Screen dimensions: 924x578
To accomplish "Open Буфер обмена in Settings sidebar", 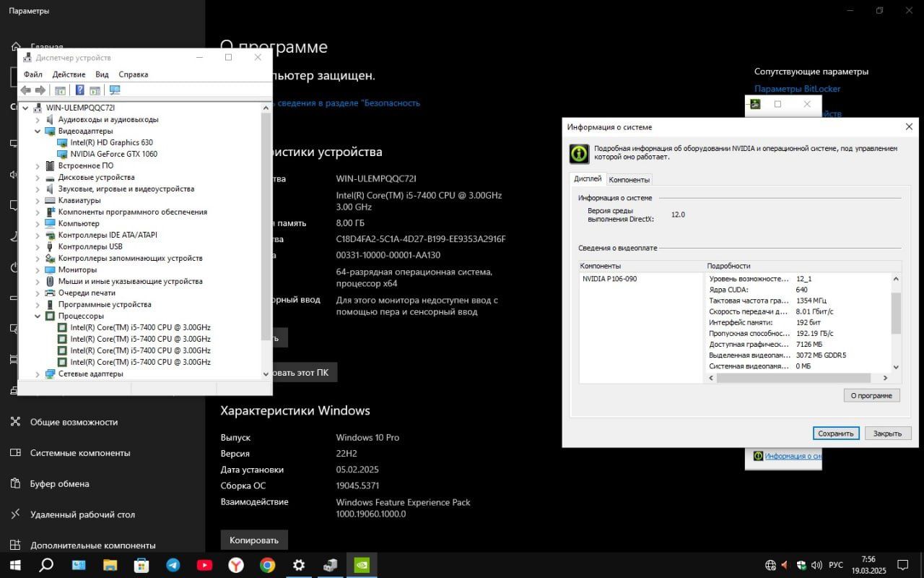I will (60, 483).
